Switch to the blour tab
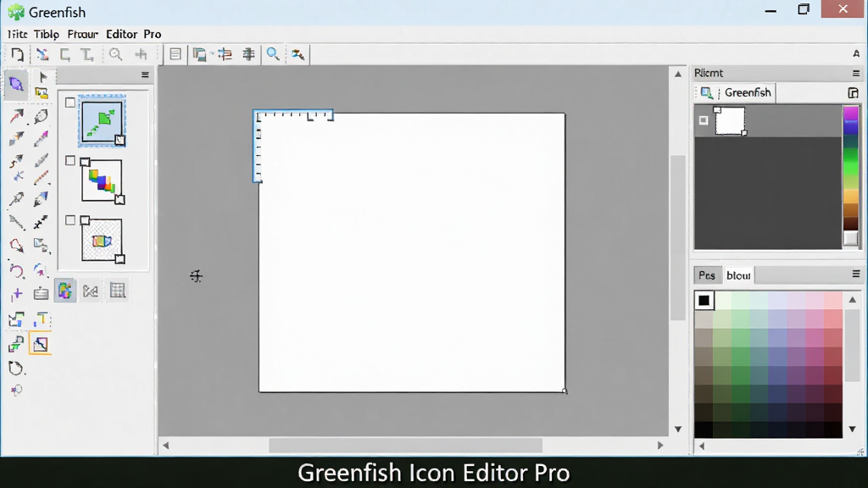Viewport: 868px width, 488px height. [x=738, y=275]
